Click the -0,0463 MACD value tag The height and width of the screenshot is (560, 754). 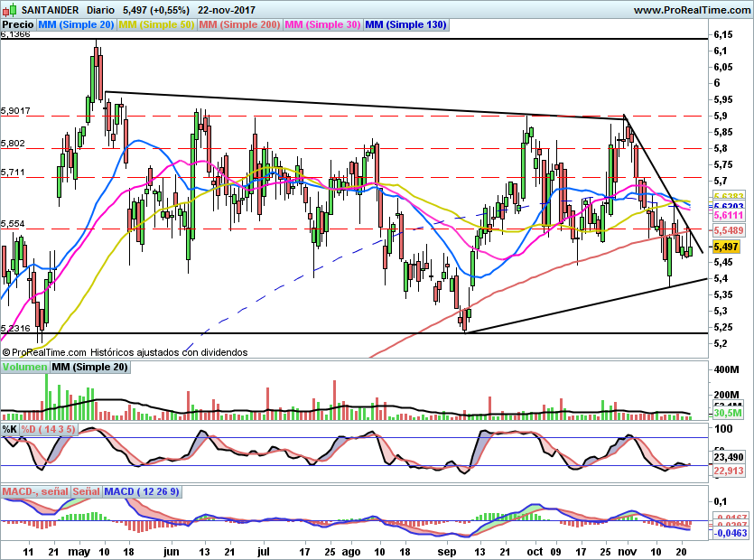(x=730, y=533)
